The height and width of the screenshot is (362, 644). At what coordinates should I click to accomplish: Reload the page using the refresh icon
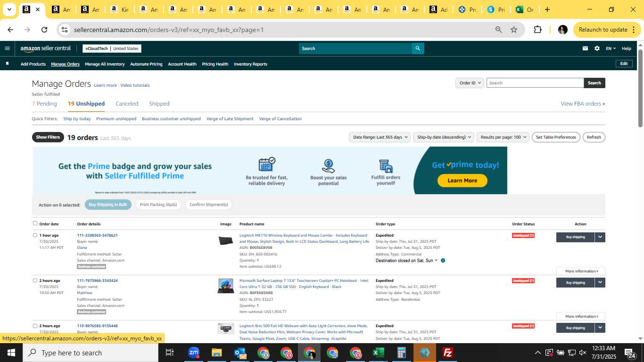click(x=44, y=30)
